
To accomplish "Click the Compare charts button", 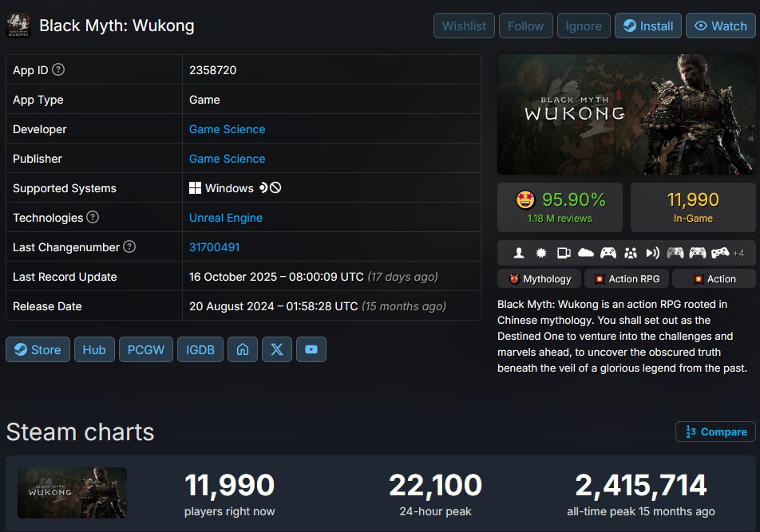I will [715, 432].
